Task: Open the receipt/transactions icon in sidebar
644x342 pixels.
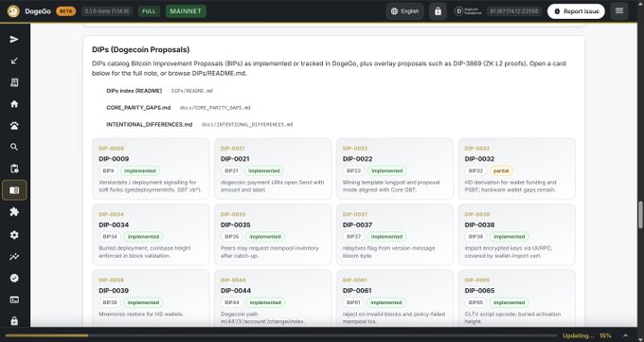Action: (14, 82)
